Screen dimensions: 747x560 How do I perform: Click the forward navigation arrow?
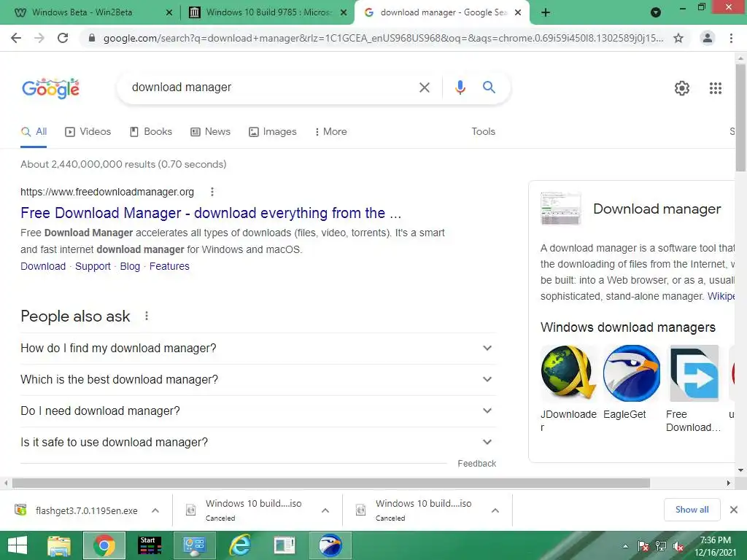39,38
